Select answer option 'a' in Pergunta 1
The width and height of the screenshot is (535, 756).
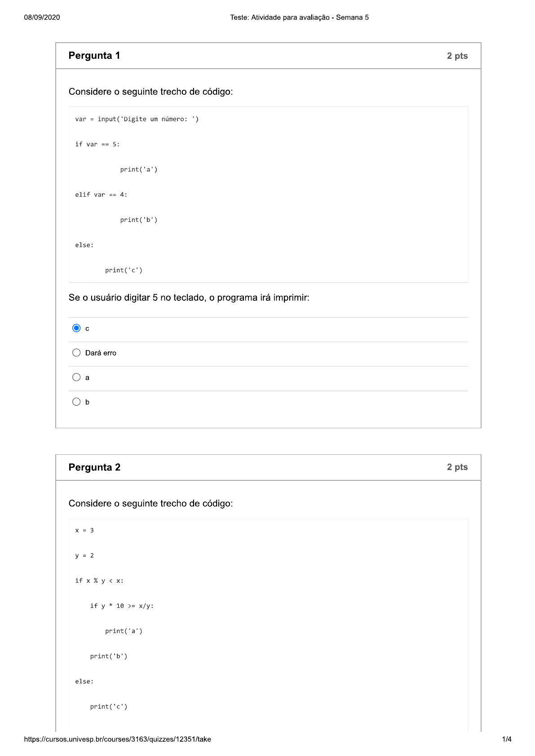[77, 377]
